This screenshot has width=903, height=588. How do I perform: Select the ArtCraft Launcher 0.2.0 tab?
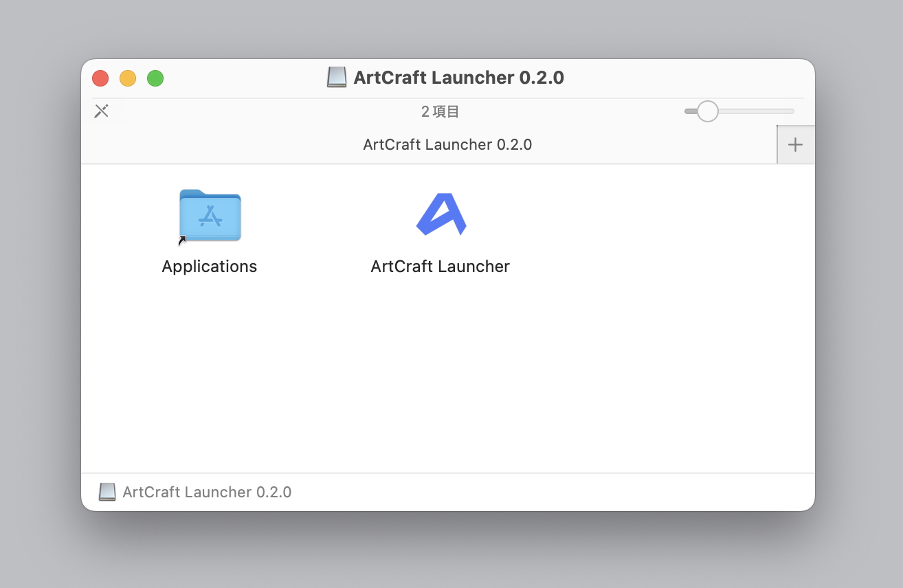tap(429, 145)
